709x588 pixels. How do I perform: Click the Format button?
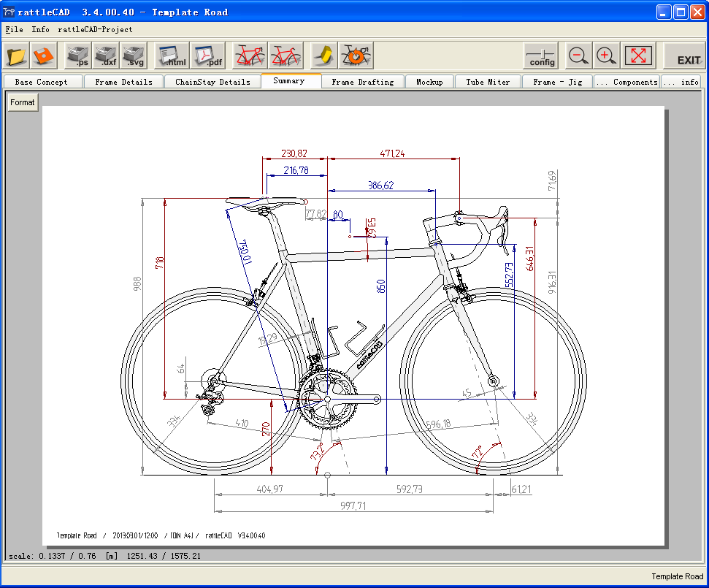point(23,103)
